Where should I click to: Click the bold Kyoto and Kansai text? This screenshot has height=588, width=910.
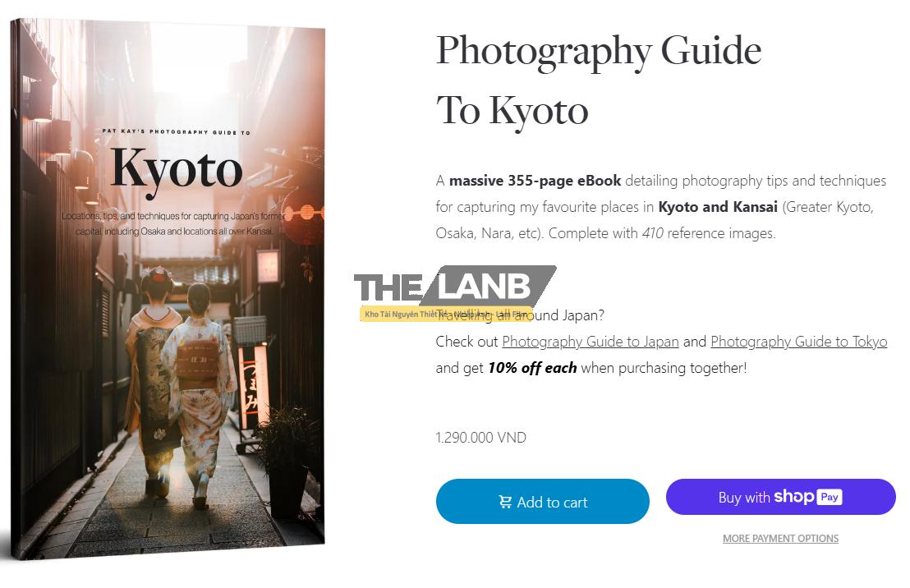coord(716,207)
